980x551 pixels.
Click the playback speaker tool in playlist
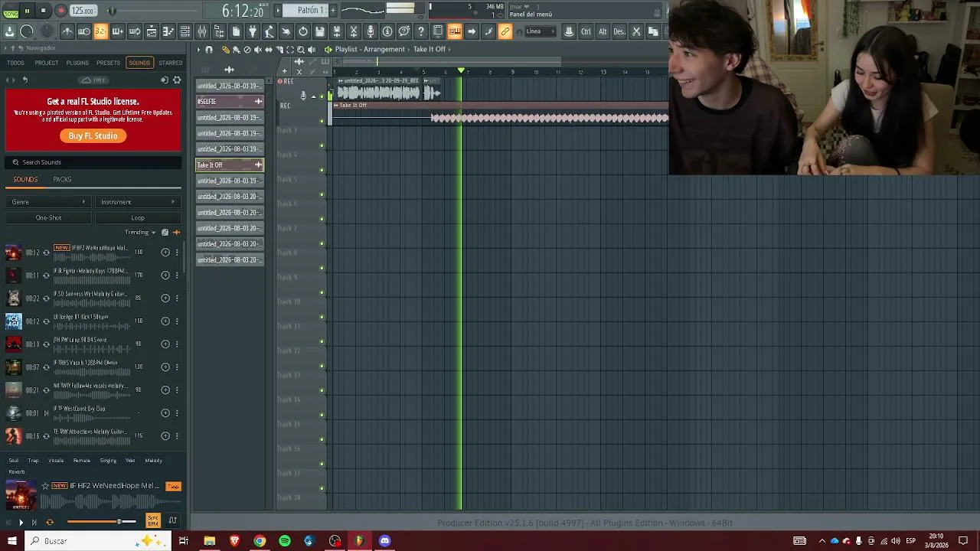312,49
